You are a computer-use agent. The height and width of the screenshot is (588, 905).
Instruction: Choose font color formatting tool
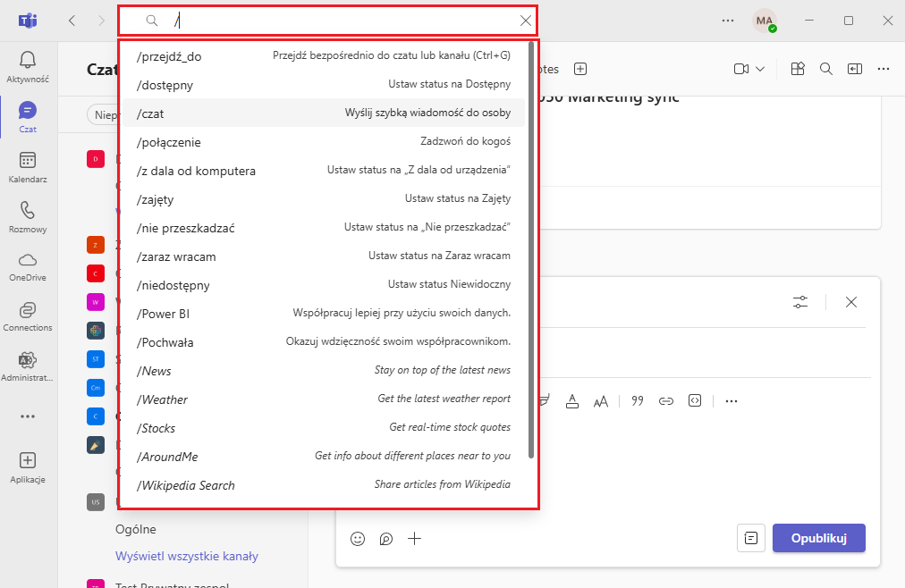coord(572,401)
